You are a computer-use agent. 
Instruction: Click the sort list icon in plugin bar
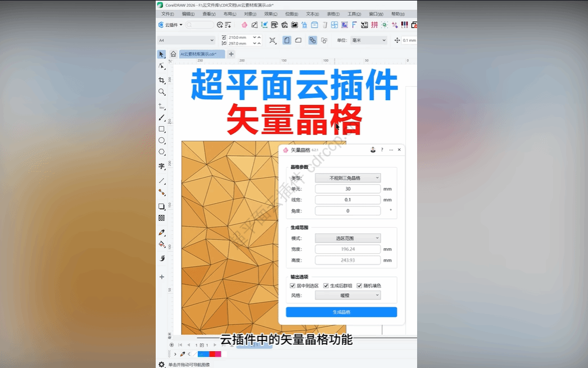pos(228,25)
